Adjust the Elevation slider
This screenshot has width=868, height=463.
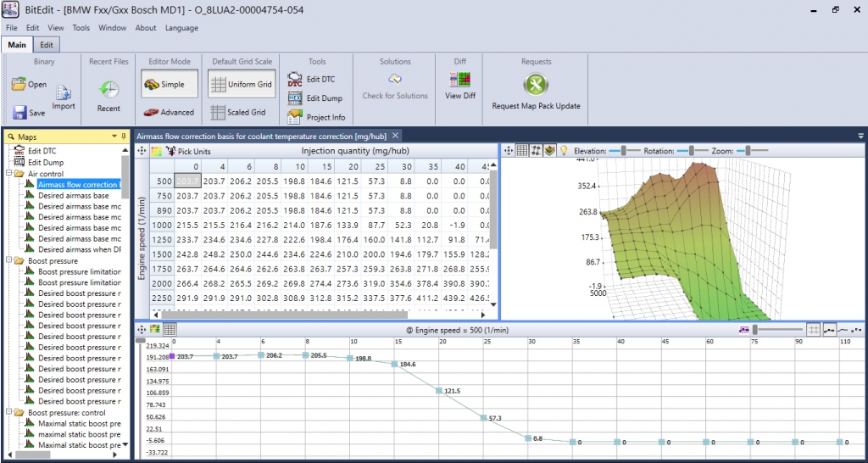(x=623, y=150)
